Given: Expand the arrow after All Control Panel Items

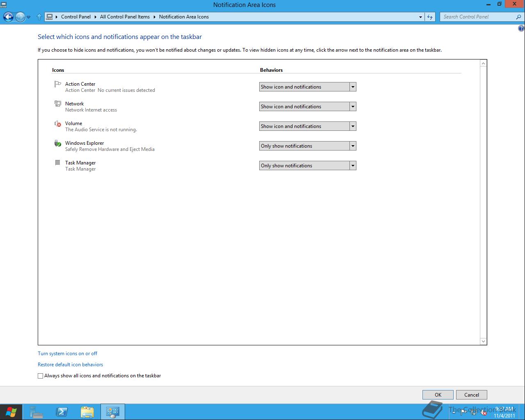Looking at the screenshot, I should coord(155,17).
